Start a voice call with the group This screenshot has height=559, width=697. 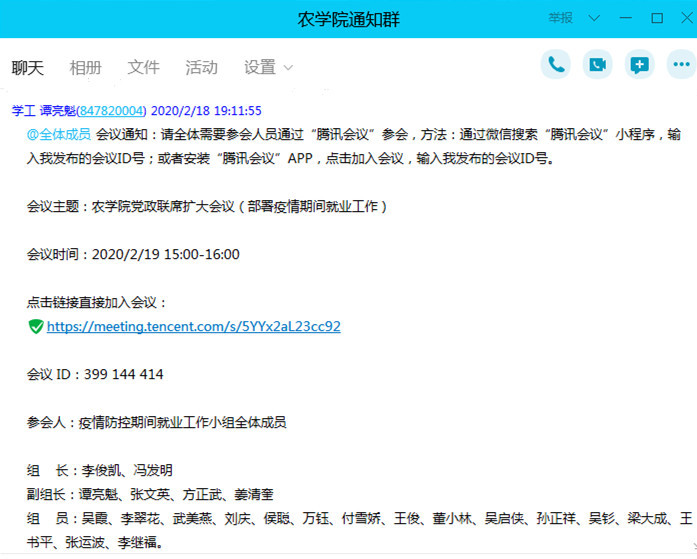pos(556,65)
